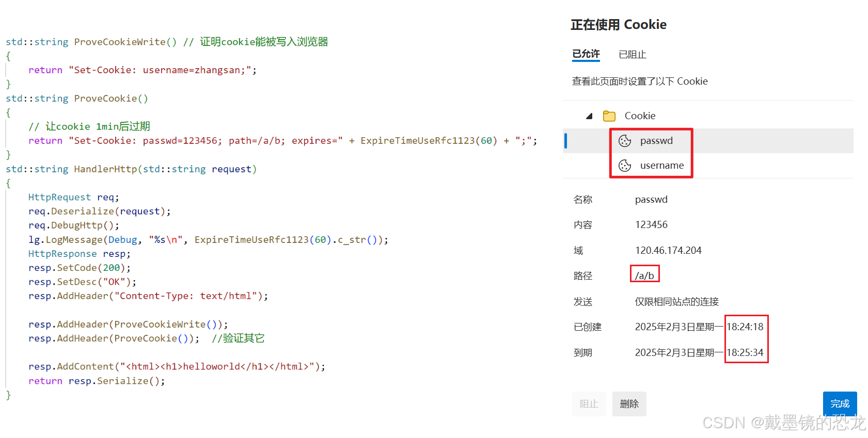Click the req.Deserialize(request); line
The height and width of the screenshot is (438, 868).
(100, 212)
